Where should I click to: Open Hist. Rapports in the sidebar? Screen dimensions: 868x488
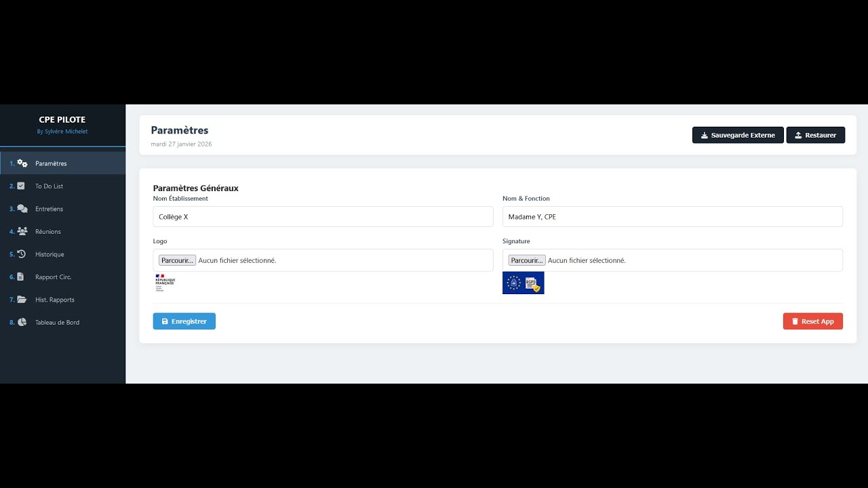click(x=62, y=300)
